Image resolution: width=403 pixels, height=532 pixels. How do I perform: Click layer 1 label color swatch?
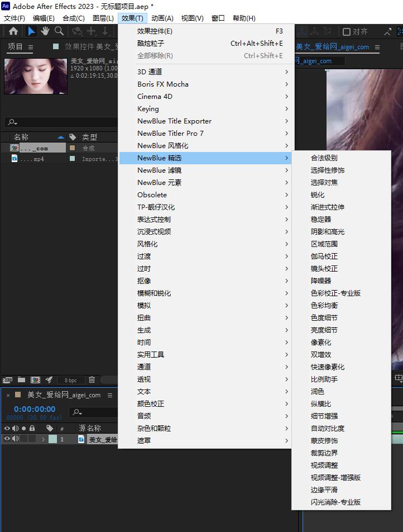[53, 439]
